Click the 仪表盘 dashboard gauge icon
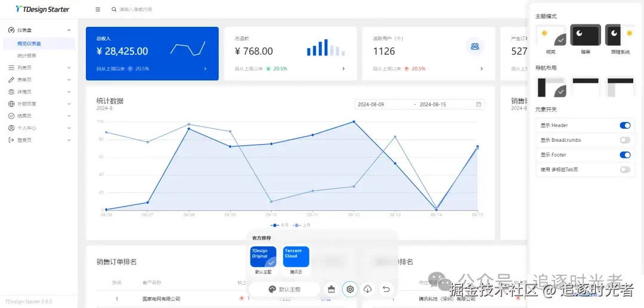 pos(11,30)
